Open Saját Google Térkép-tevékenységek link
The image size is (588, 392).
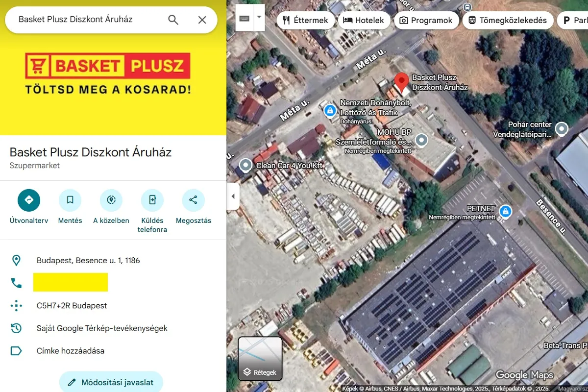pos(102,328)
